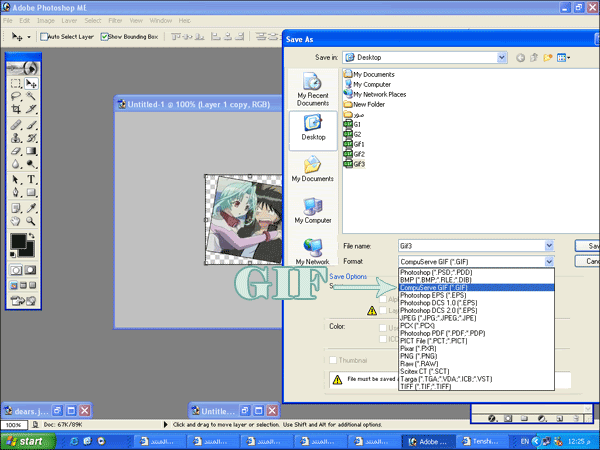The width and height of the screenshot is (600, 450).
Task: Go to My Computer in places bar
Action: pos(313,211)
